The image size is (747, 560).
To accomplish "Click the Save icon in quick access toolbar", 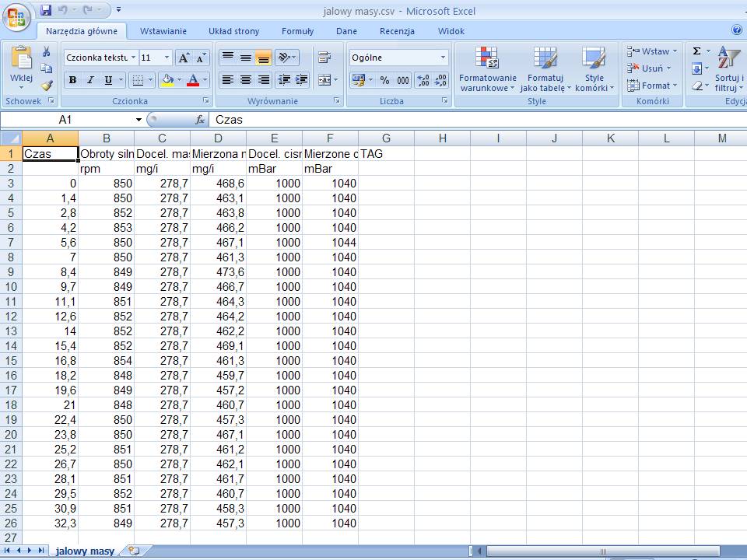I will 46,10.
